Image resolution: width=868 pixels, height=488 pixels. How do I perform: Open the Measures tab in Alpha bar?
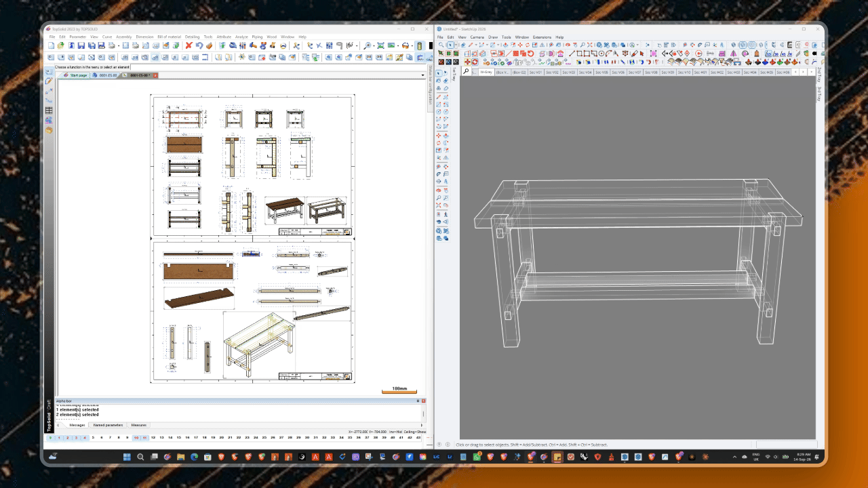[139, 425]
